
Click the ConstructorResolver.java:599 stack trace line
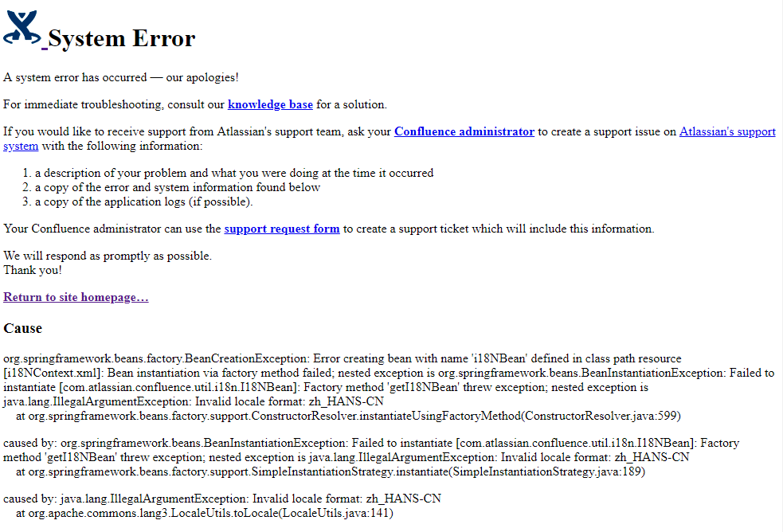(x=349, y=416)
